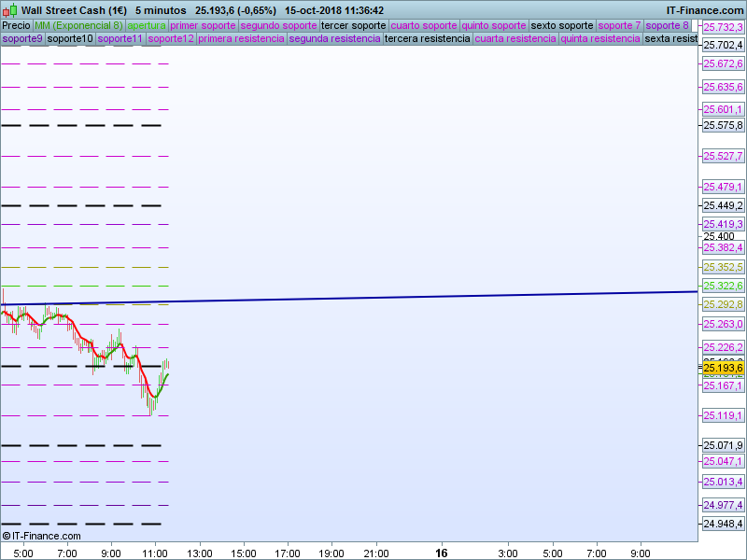This screenshot has height=560, width=747.
Task: Click the Wall Street Cash (1€) title
Action: click(x=74, y=10)
